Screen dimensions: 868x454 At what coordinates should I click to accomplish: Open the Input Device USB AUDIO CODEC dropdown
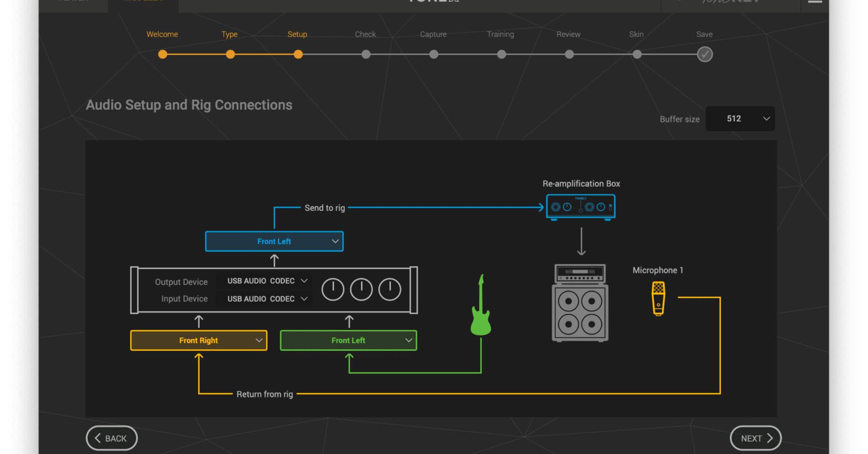(264, 298)
